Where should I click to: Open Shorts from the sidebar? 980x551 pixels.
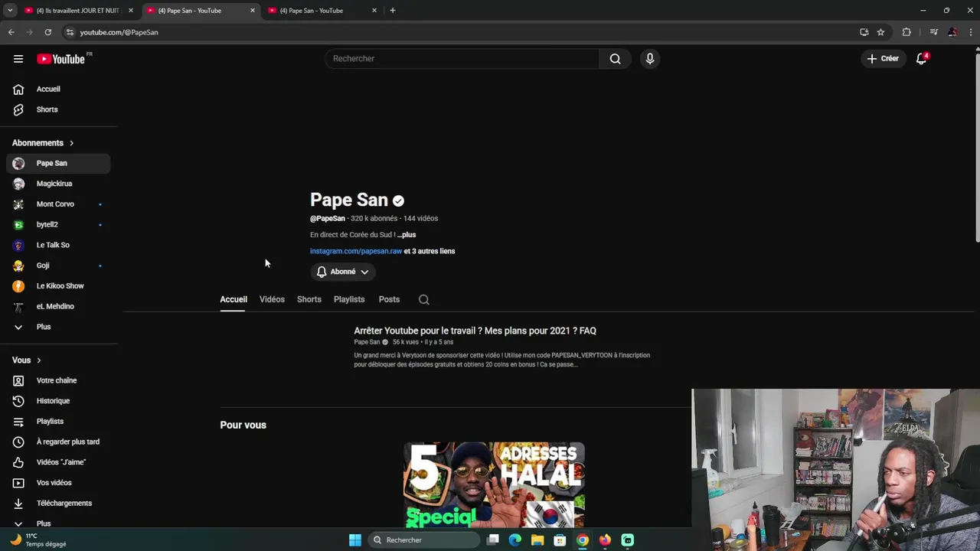(58, 109)
